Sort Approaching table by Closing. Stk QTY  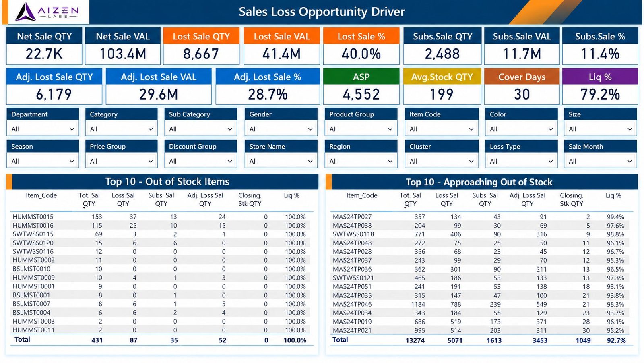[572, 199]
